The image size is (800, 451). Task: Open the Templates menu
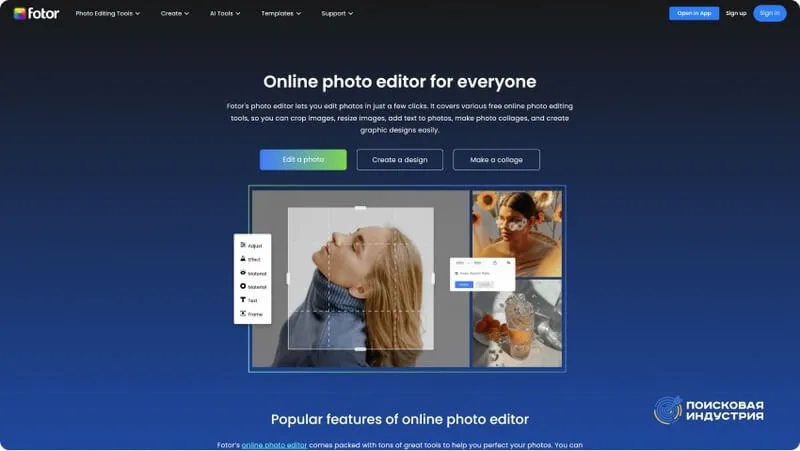pyautogui.click(x=282, y=14)
